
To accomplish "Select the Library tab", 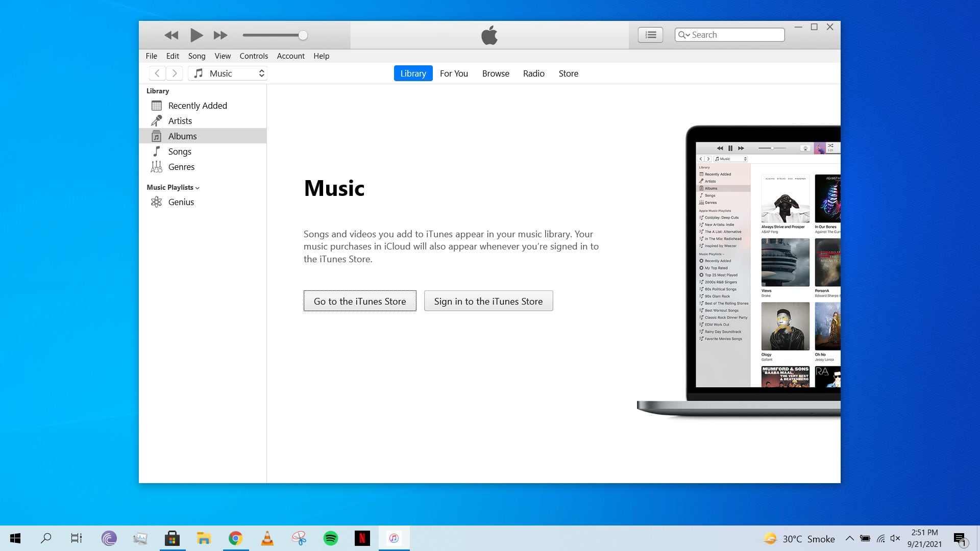I will tap(413, 73).
